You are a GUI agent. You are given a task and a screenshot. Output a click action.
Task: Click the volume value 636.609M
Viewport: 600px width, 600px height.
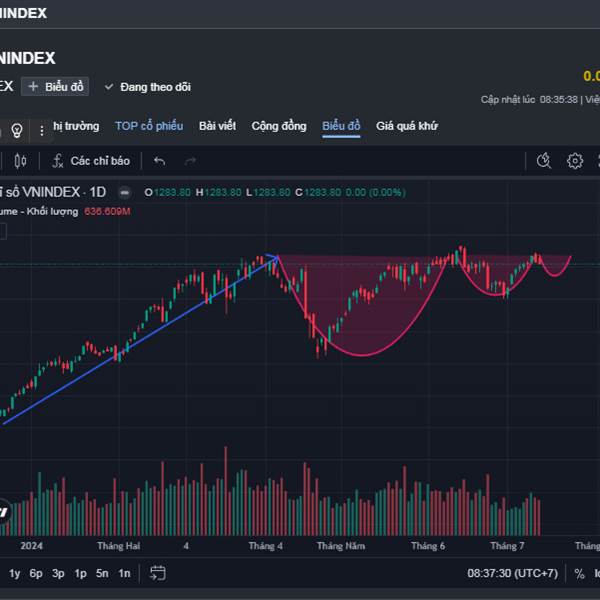[107, 211]
